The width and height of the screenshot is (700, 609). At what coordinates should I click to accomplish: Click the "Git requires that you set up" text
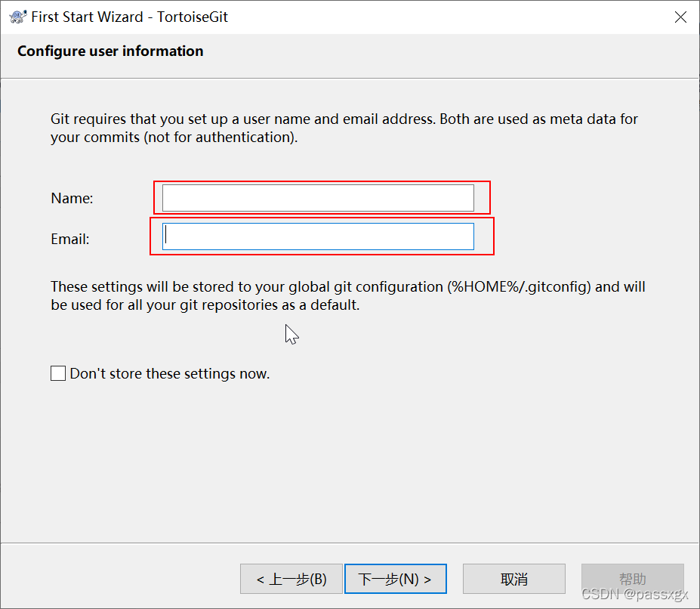[x=344, y=128]
